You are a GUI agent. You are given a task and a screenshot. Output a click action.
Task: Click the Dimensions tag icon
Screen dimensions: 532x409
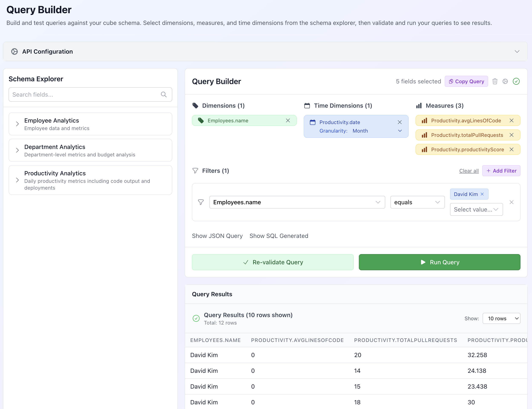click(195, 106)
